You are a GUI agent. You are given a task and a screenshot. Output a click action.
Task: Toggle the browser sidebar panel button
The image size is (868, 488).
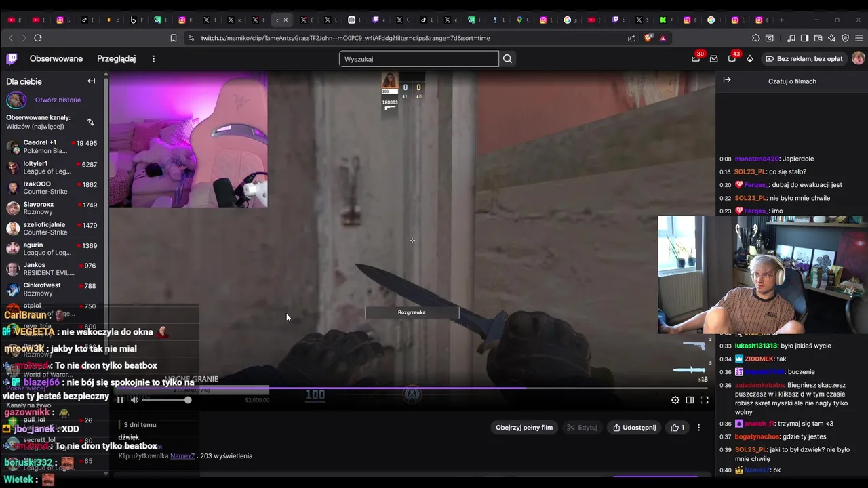[804, 38]
